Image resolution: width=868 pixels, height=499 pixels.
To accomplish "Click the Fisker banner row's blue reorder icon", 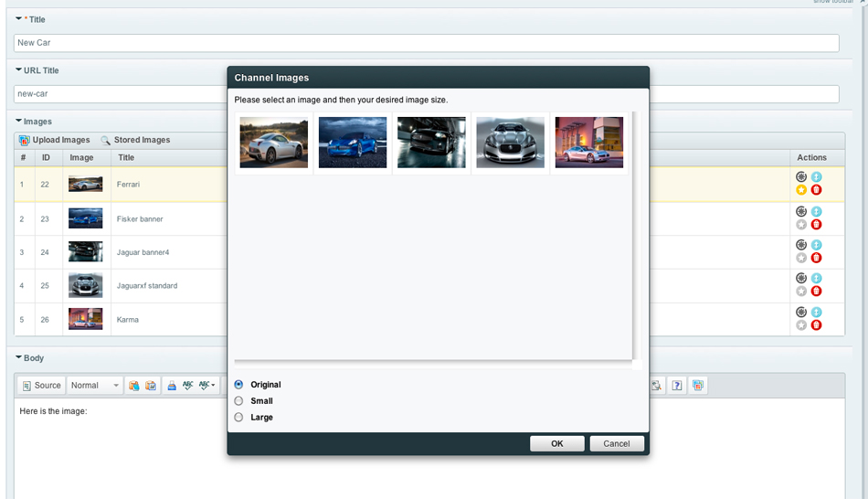I will pyautogui.click(x=817, y=211).
